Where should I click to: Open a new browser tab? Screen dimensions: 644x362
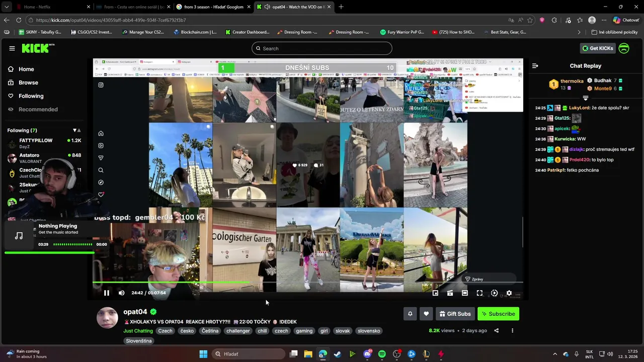point(341,7)
